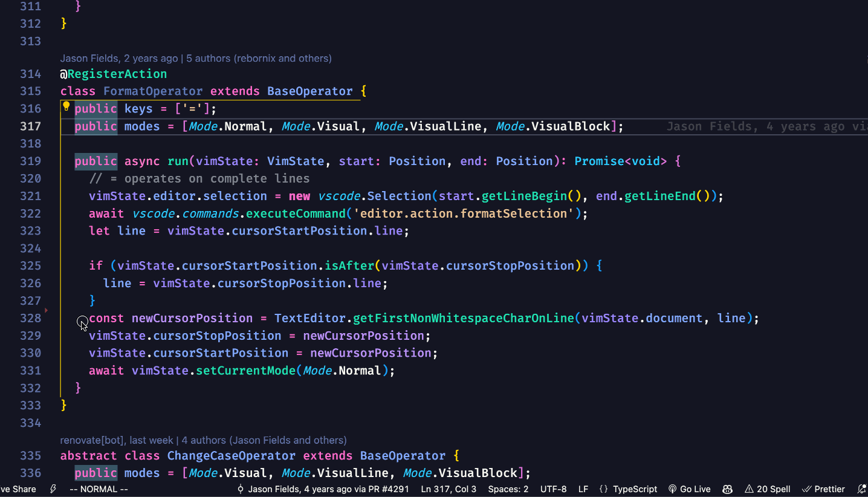
Task: Click the lightbulb quick fix icon on line 316
Action: click(x=66, y=106)
